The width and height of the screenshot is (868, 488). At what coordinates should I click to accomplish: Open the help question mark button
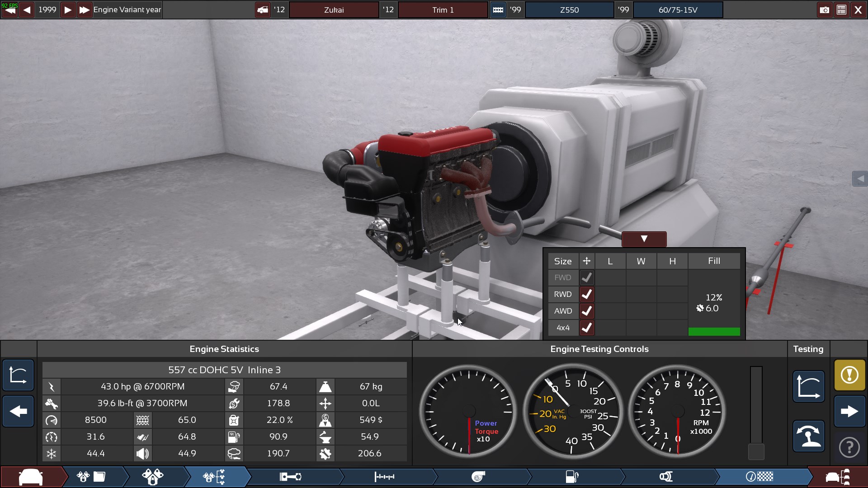coord(850,447)
